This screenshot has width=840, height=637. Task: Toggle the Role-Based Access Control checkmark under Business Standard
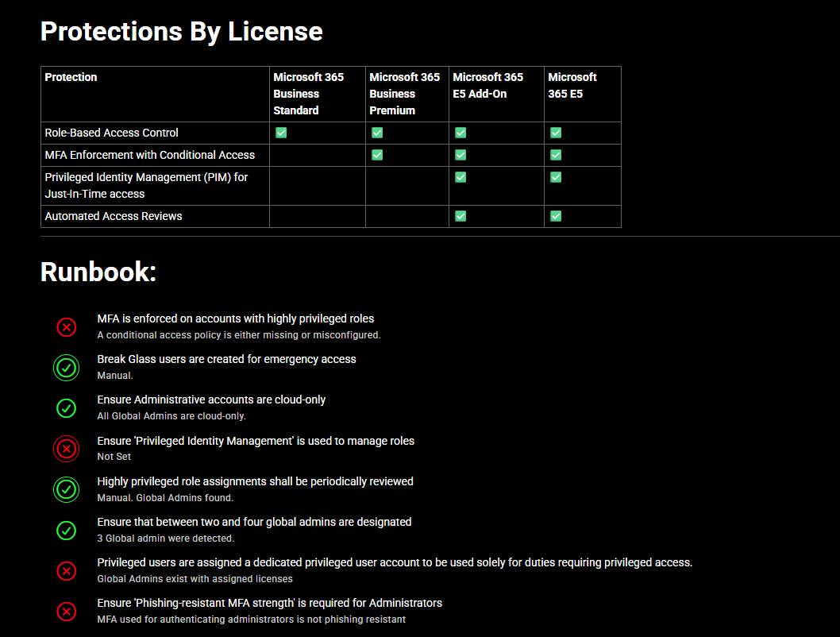281,133
